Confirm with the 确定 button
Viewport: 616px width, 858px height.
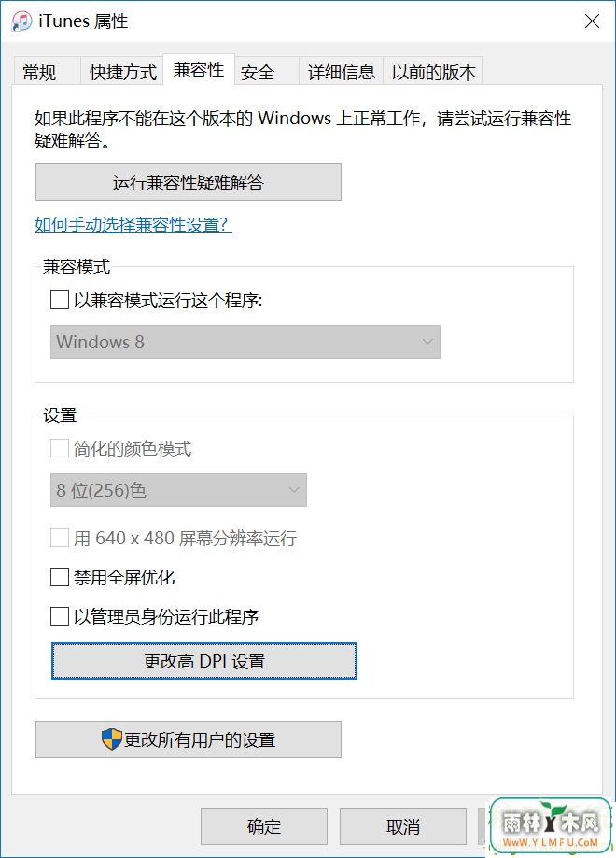[264, 826]
